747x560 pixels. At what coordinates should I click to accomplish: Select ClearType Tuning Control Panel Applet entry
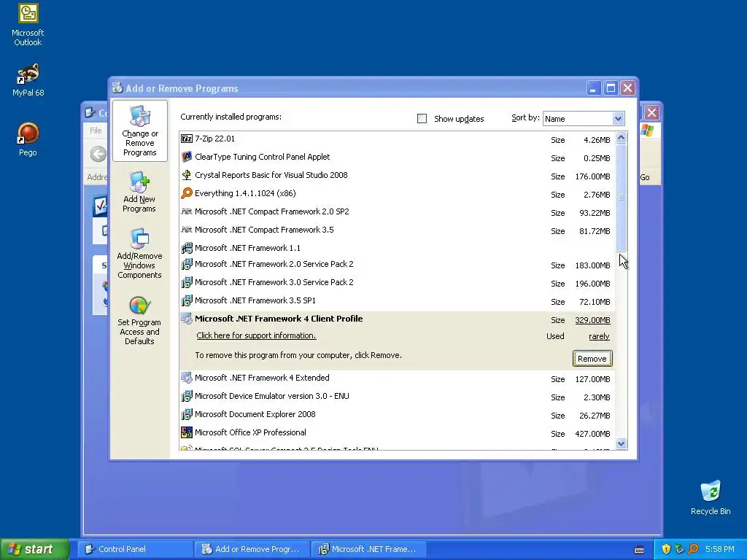398,157
